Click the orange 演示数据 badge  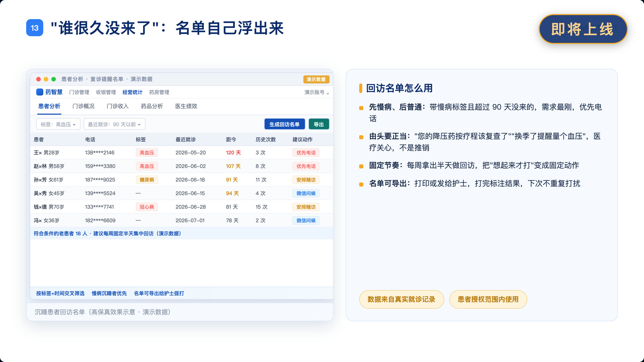pos(316,79)
